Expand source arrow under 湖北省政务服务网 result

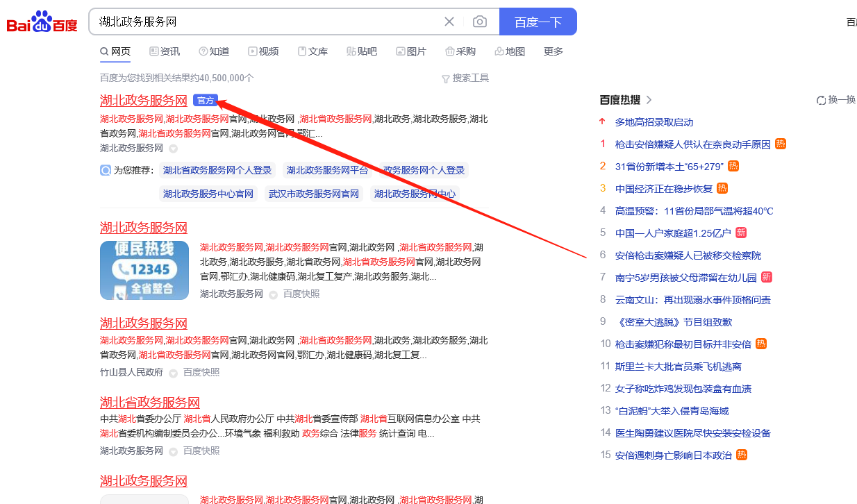(x=174, y=451)
